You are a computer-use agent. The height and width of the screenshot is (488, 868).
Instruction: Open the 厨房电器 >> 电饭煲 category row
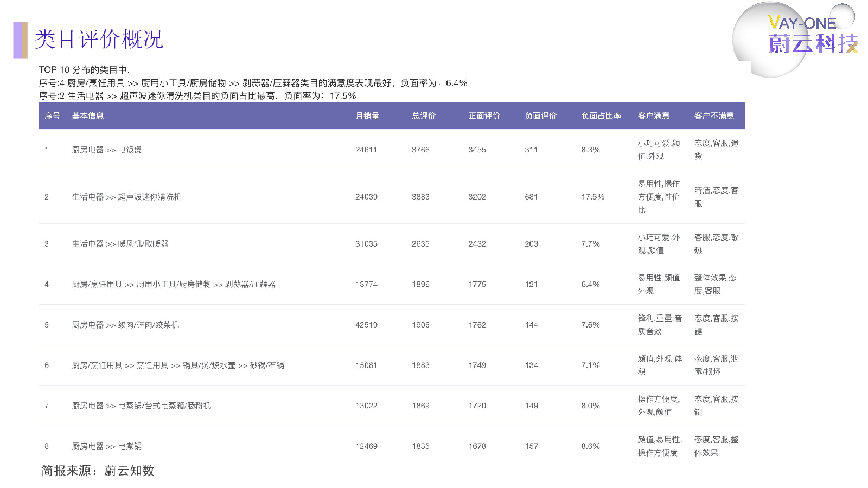pyautogui.click(x=107, y=150)
